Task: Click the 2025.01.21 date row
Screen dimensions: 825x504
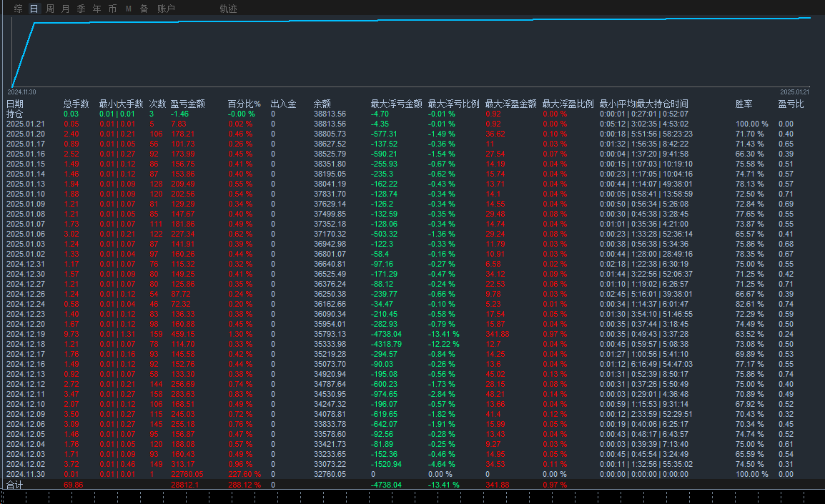Action: pos(26,124)
